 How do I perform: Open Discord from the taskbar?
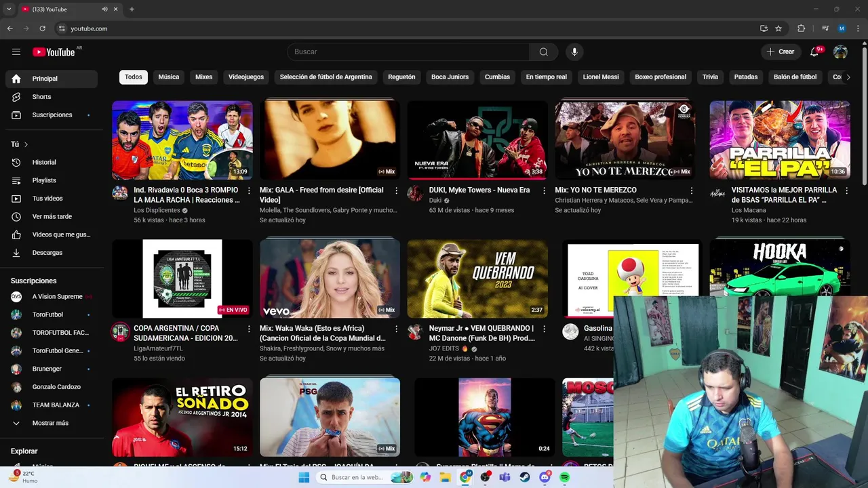(x=545, y=478)
